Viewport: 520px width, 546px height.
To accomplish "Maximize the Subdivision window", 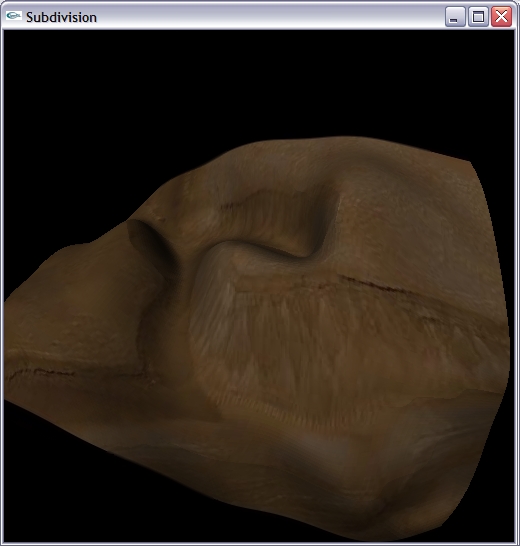I will [x=478, y=16].
